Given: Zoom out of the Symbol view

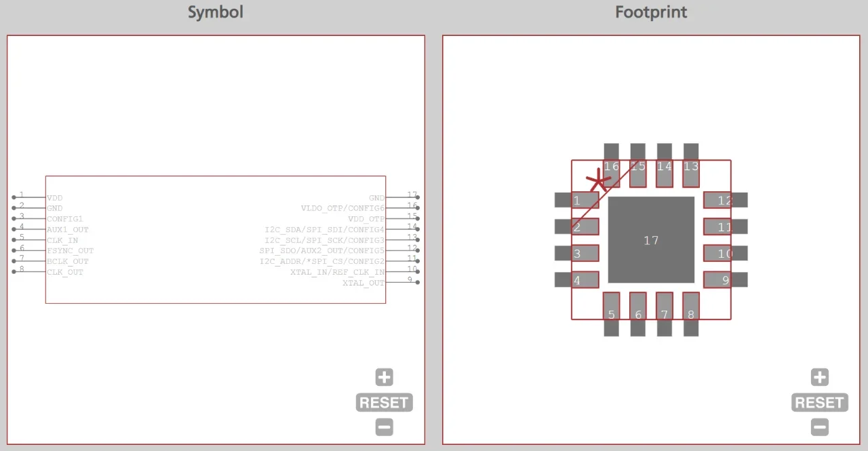Looking at the screenshot, I should (x=384, y=427).
